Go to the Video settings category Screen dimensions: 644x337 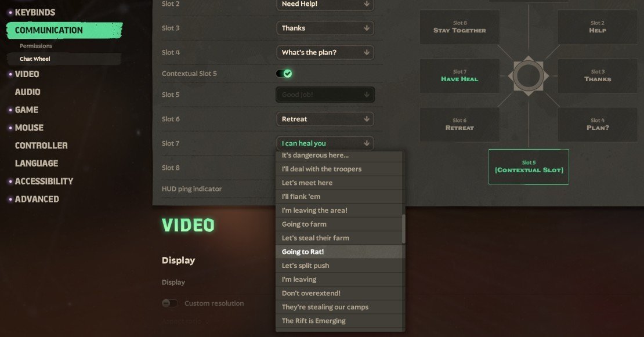pos(27,74)
